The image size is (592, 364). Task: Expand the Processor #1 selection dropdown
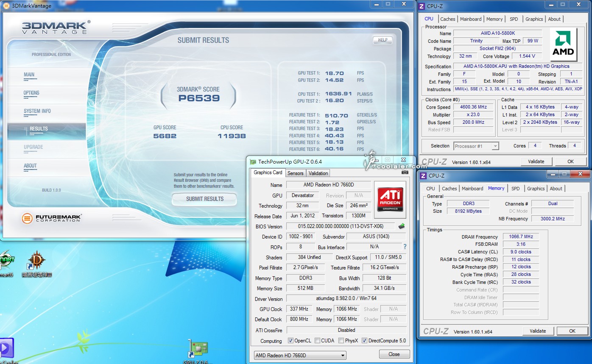[476, 146]
